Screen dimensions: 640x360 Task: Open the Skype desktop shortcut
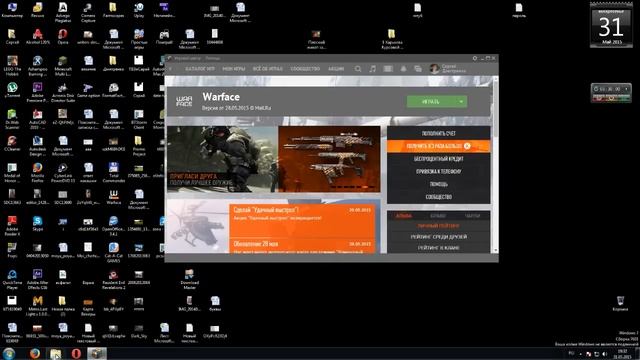38,224
